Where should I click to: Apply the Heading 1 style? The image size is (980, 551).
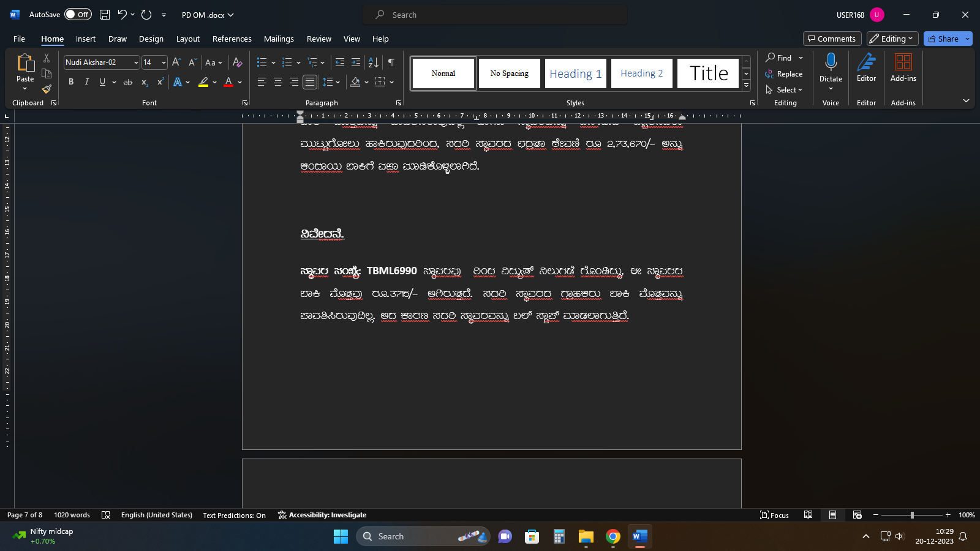coord(576,73)
